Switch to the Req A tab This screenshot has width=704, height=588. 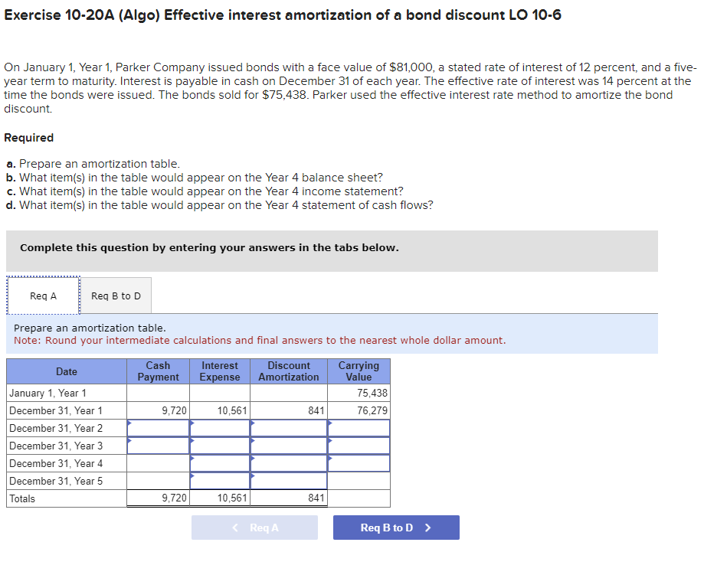[x=42, y=295]
